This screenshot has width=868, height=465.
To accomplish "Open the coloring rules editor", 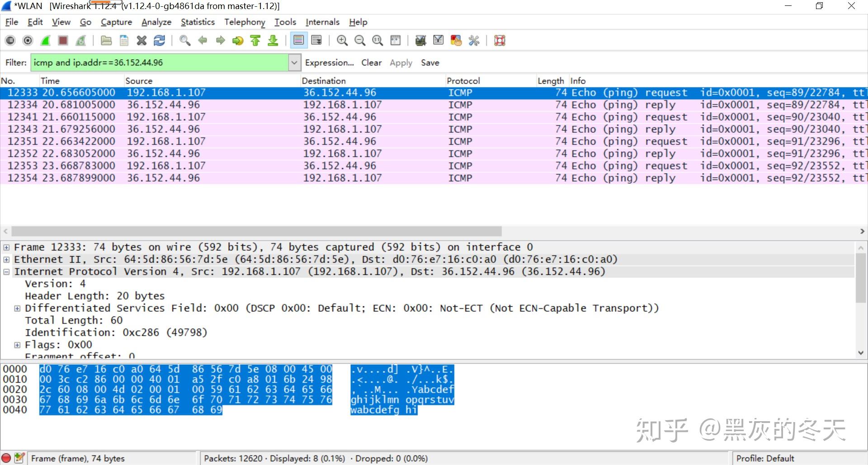I will click(x=456, y=40).
